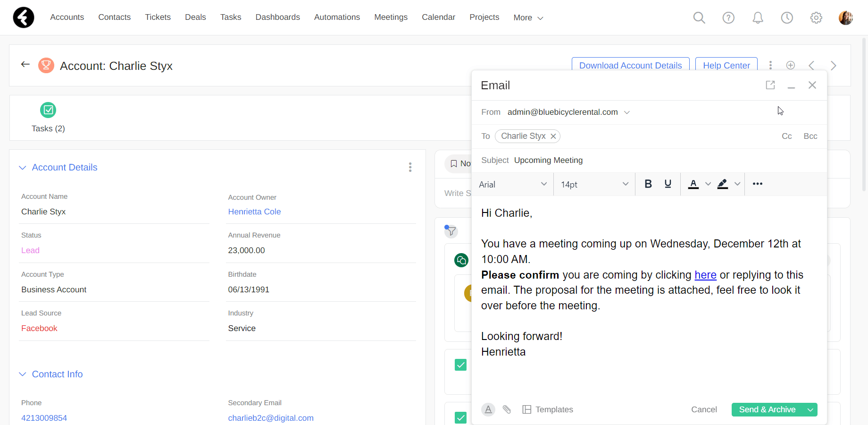Click the app logo in the top bar
The image size is (868, 425).
tap(24, 17)
